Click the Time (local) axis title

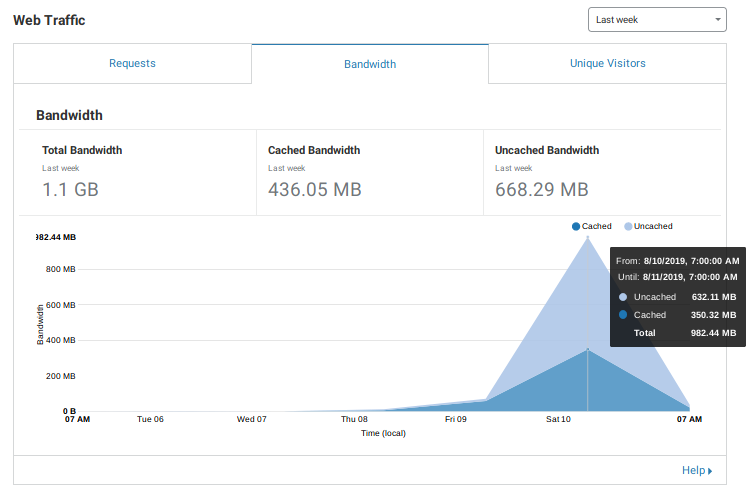tap(383, 433)
